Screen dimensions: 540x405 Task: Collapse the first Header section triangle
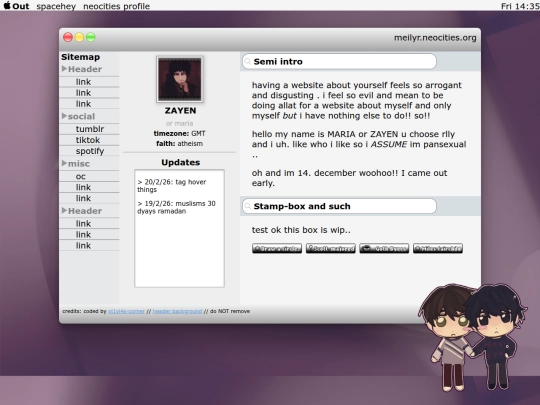(x=64, y=69)
